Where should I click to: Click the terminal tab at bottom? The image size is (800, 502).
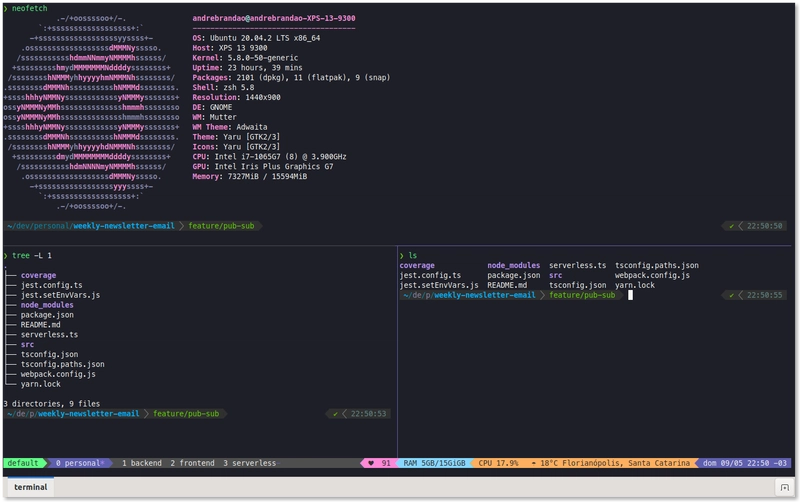[30, 487]
